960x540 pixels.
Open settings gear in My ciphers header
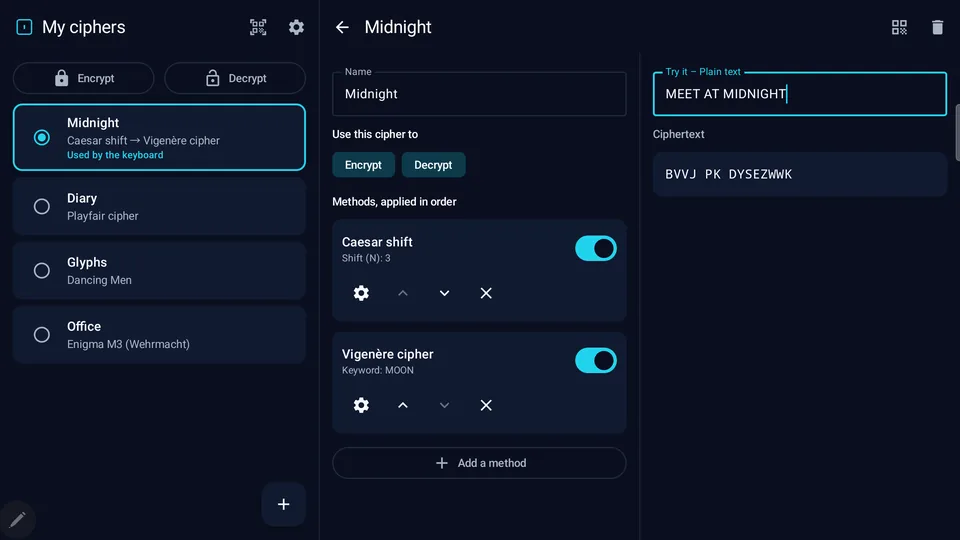pos(296,27)
